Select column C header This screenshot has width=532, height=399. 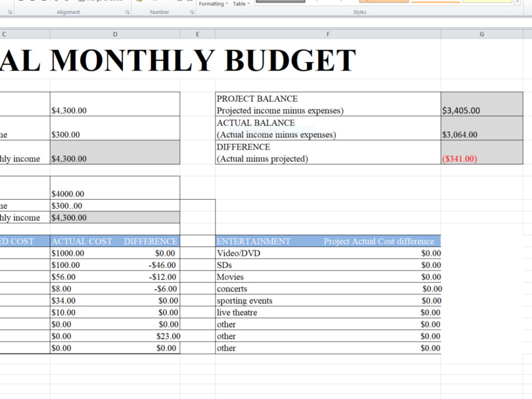pyautogui.click(x=25, y=34)
